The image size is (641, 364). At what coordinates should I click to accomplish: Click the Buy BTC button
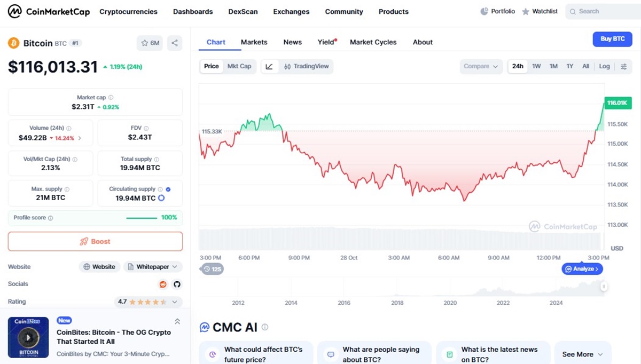pyautogui.click(x=613, y=39)
